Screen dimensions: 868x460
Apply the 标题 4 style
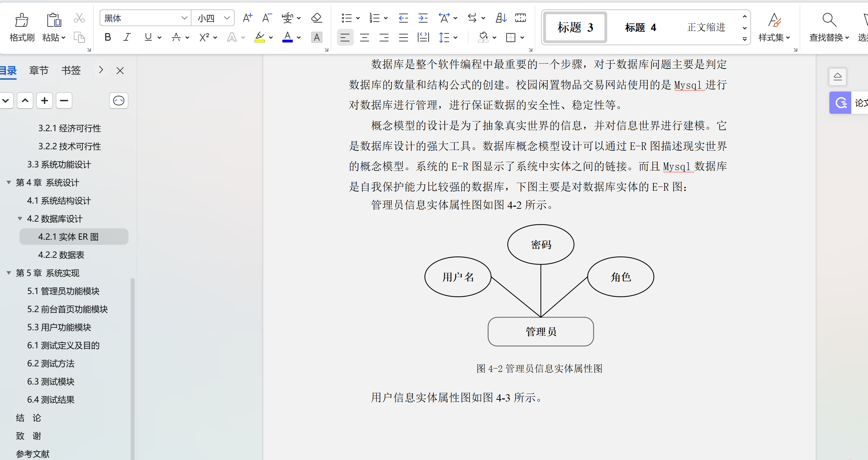pyautogui.click(x=641, y=27)
